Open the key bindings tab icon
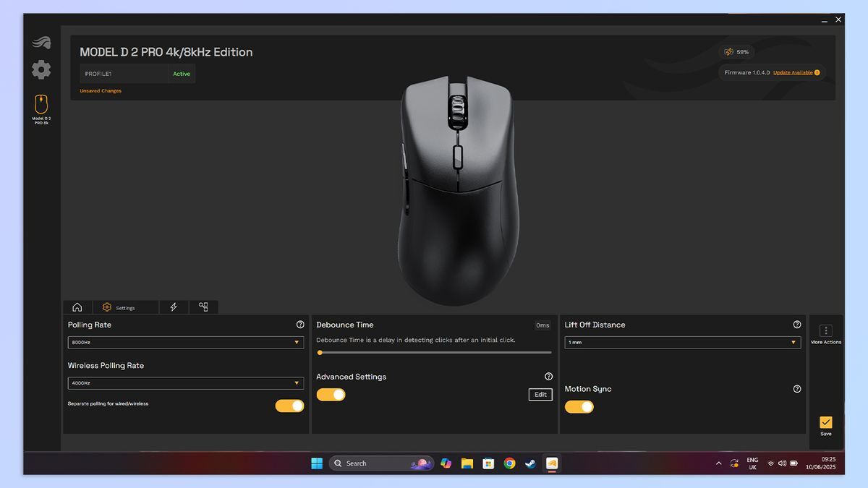 click(x=203, y=307)
